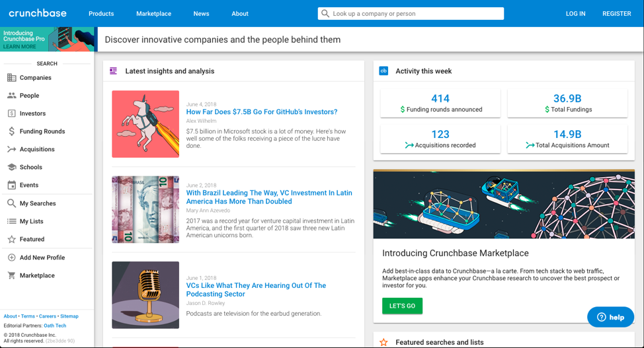This screenshot has width=644, height=348.
Task: Click the Featured star icon in sidebar
Action: click(11, 239)
